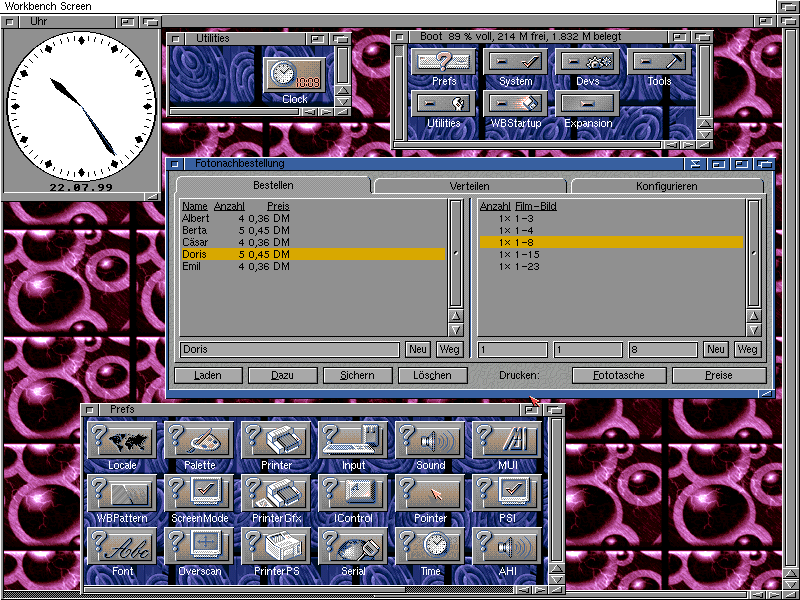Click the Laden button
This screenshot has width=800, height=600.
click(207, 376)
